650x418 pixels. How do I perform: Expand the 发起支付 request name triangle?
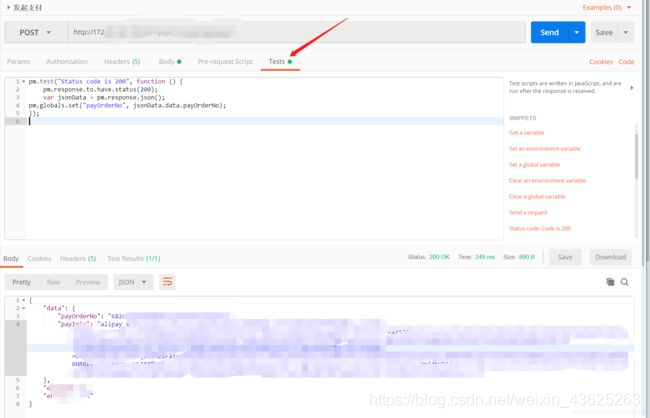pos(8,7)
